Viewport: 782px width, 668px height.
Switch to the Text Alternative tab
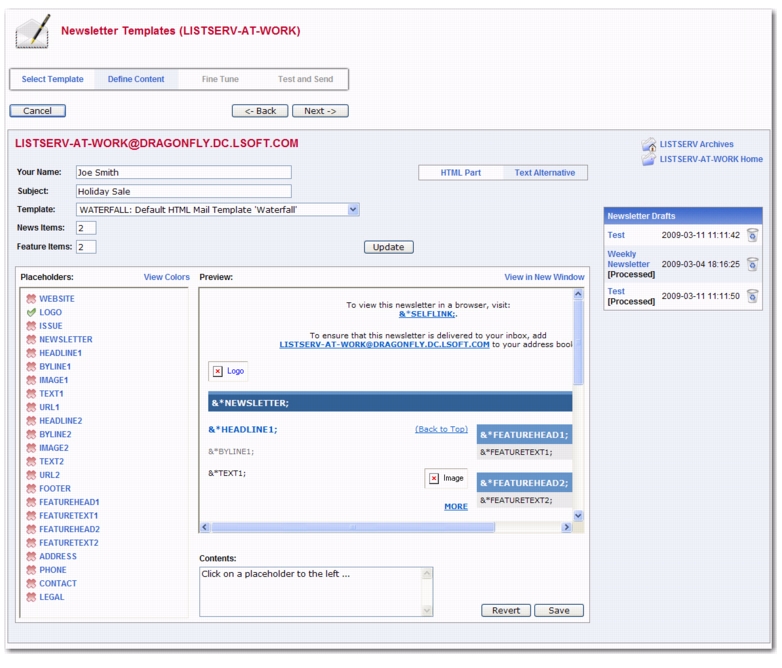click(544, 173)
